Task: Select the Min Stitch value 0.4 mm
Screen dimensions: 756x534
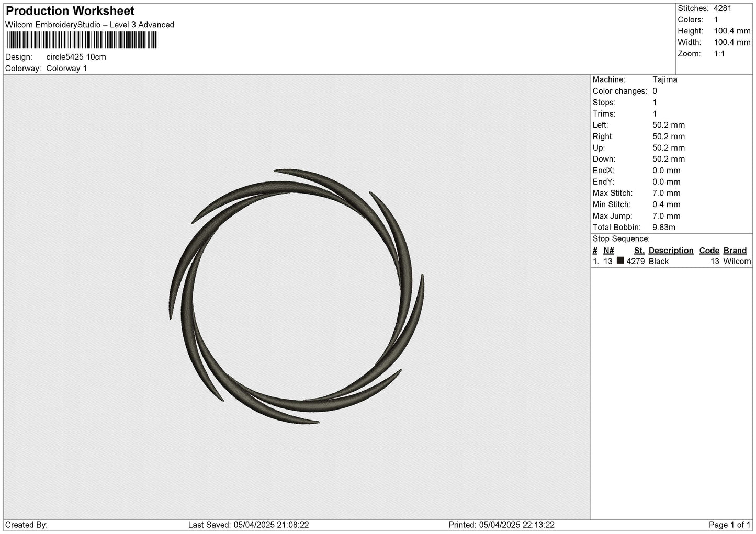Action: [x=667, y=204]
